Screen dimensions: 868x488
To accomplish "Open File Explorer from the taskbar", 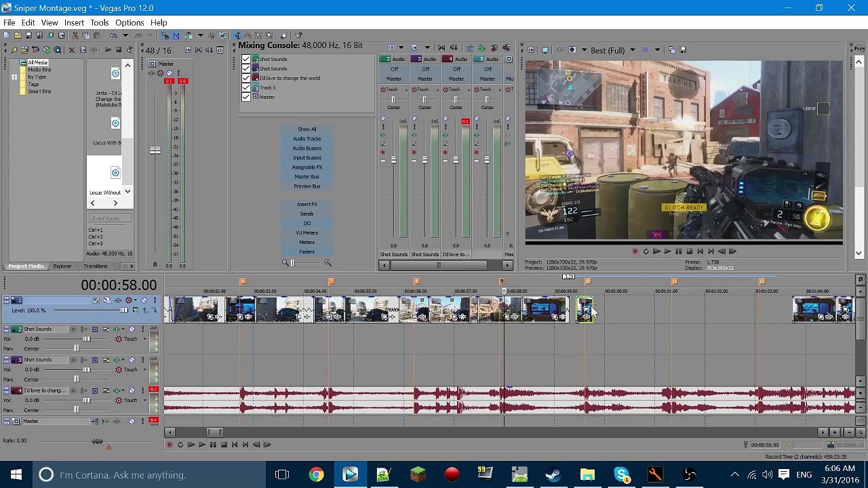I will point(587,474).
